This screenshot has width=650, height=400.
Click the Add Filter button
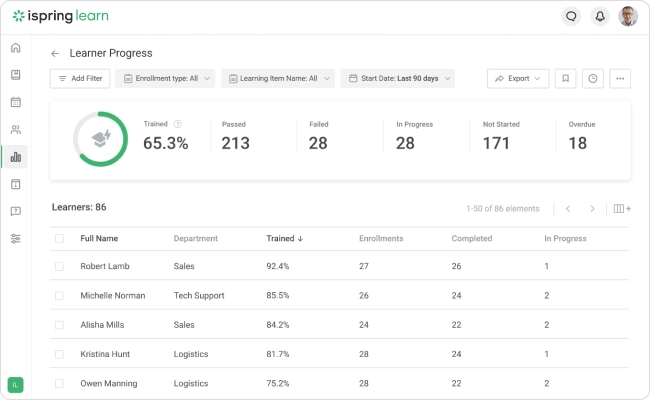tap(80, 78)
